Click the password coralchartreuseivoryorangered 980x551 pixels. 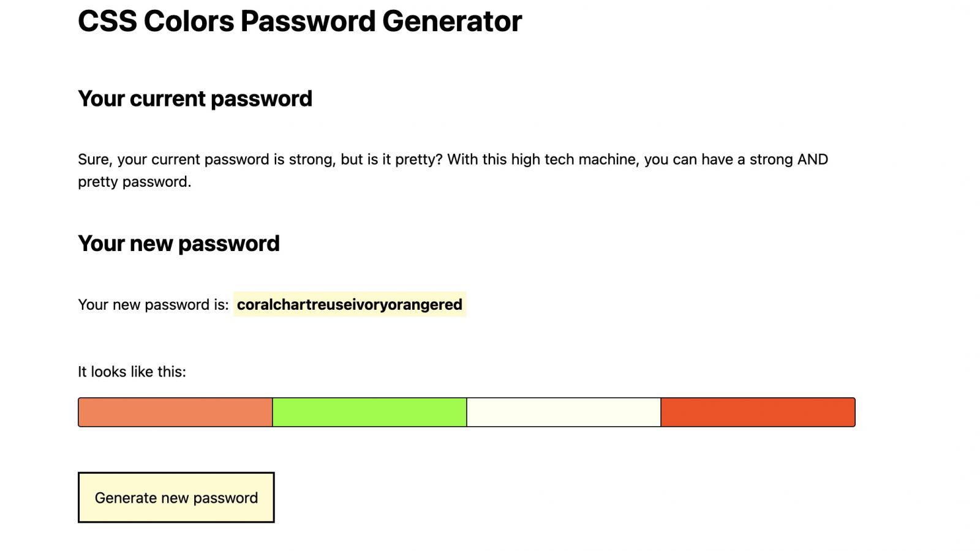pyautogui.click(x=350, y=303)
